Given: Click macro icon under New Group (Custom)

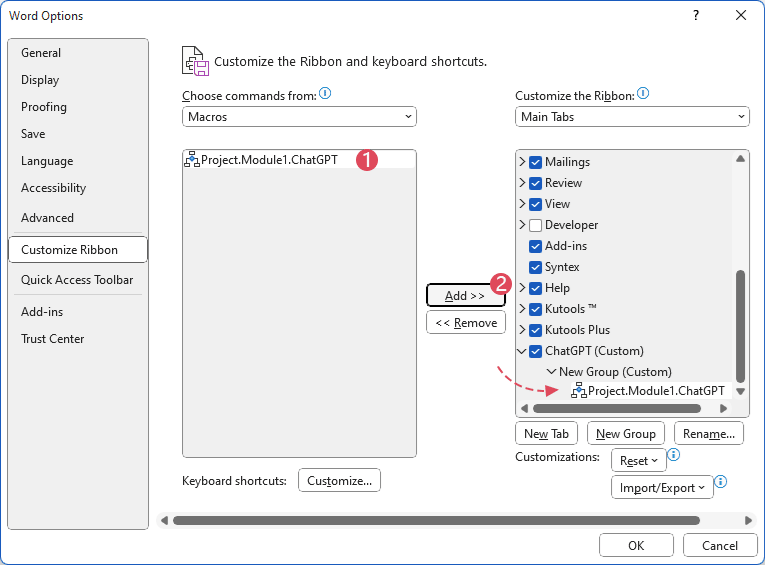Looking at the screenshot, I should pyautogui.click(x=578, y=391).
